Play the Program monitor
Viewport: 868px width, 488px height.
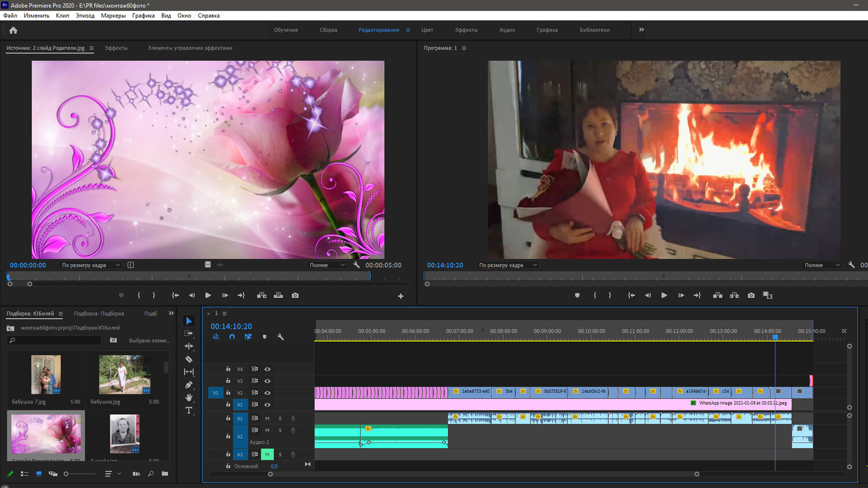click(x=664, y=295)
